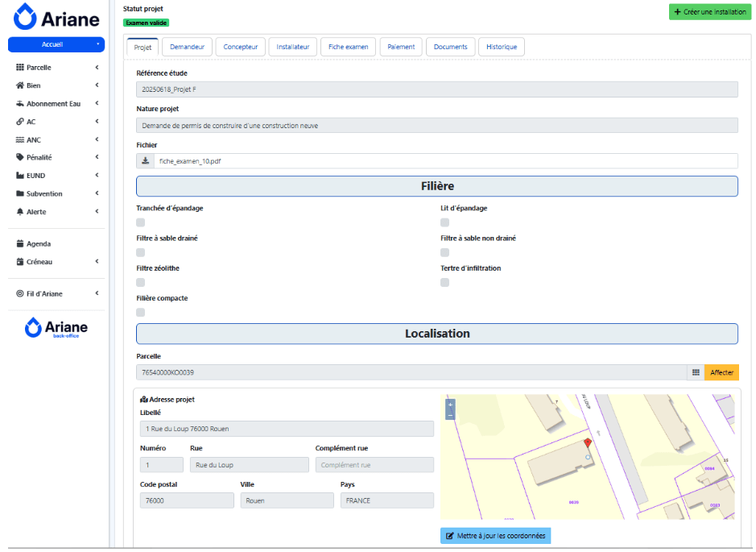Switch to the Fiche examen tab
Image resolution: width=756 pixels, height=552 pixels.
click(348, 47)
